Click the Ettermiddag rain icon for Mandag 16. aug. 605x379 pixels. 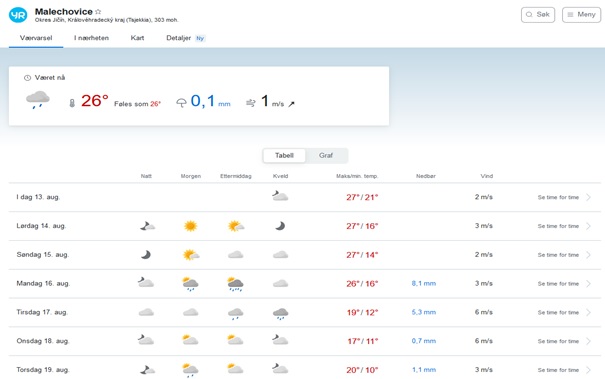[x=235, y=284]
